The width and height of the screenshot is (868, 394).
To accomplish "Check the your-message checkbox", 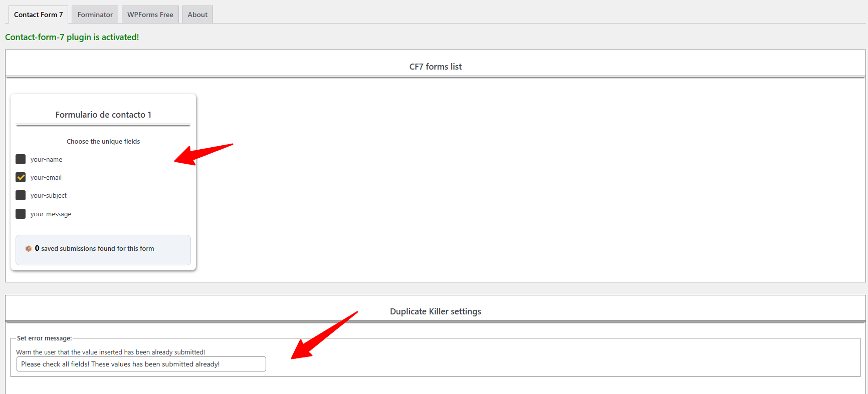I will tap(21, 214).
